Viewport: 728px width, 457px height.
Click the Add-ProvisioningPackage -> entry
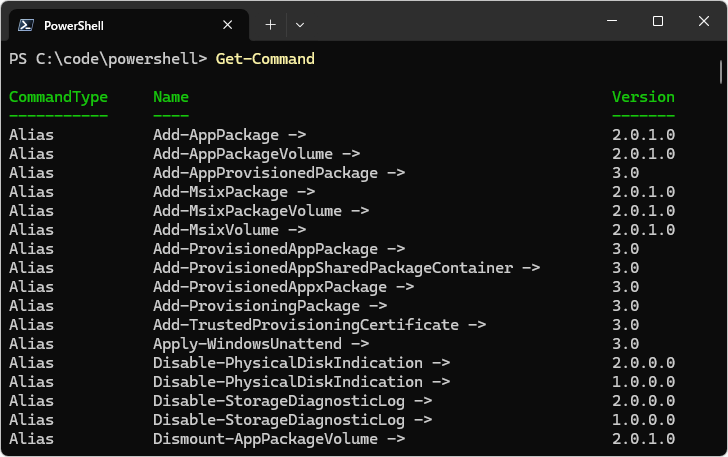[270, 307]
